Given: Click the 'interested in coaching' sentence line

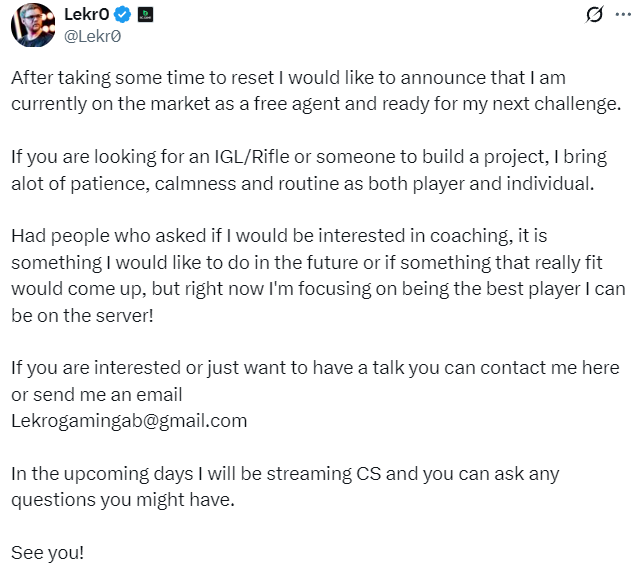Looking at the screenshot, I should click(279, 236).
